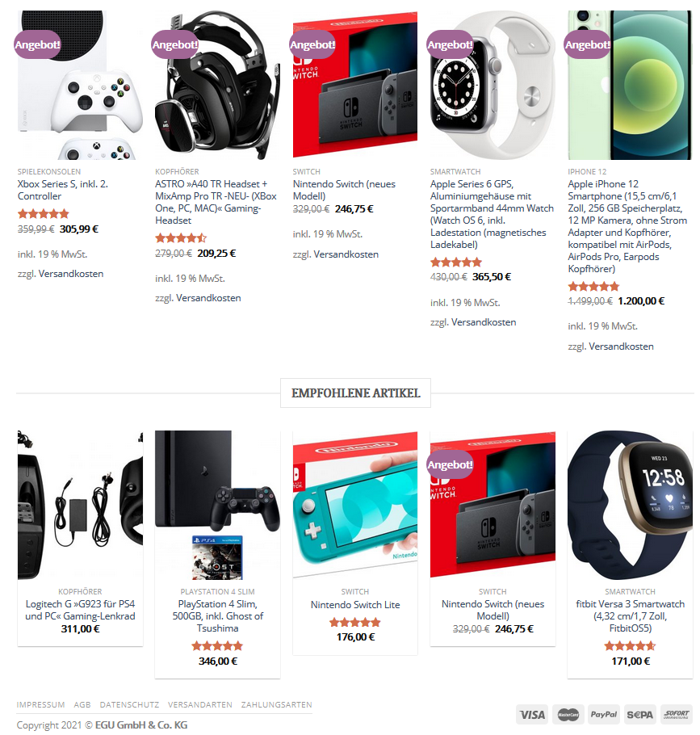Click the star rating under Nintendo Switch Lite

click(354, 623)
